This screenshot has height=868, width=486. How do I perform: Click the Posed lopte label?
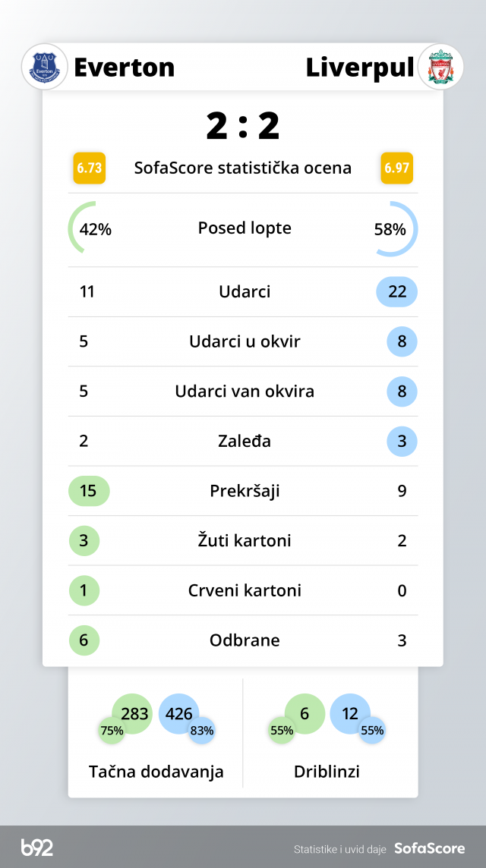pos(245,228)
